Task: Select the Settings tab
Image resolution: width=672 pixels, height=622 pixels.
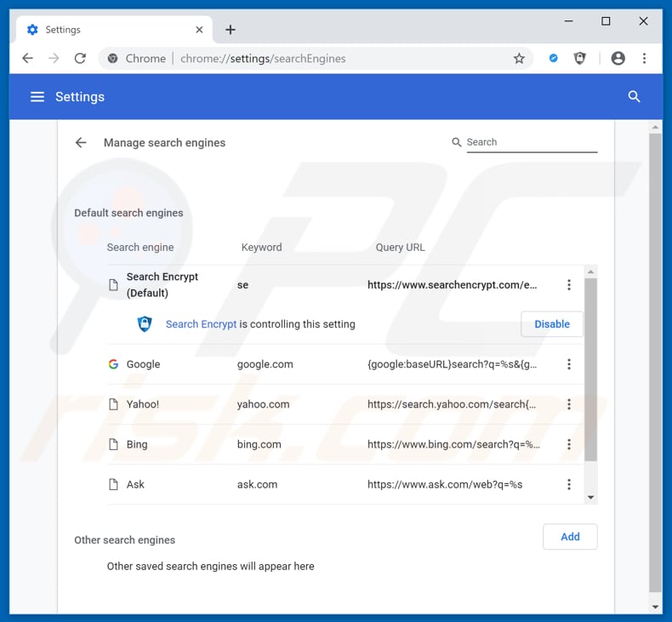Action: point(115,30)
